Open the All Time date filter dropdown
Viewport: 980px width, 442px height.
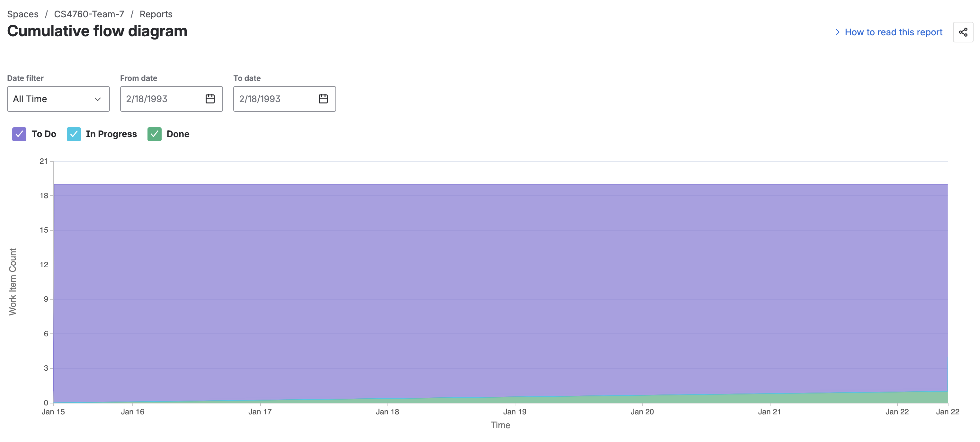coord(58,99)
